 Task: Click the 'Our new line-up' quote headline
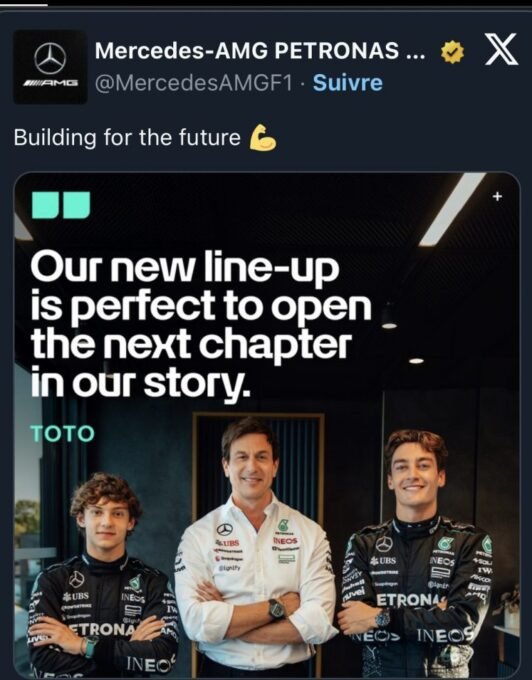[x=201, y=324]
